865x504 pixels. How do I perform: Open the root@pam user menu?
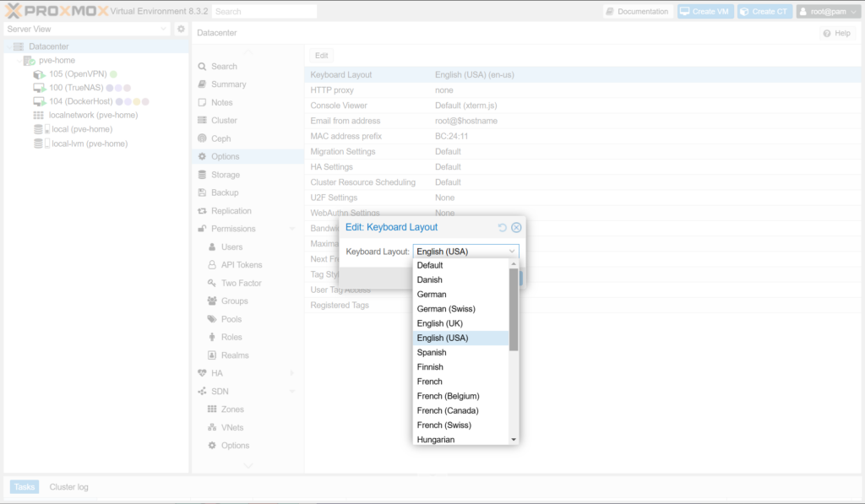click(x=827, y=12)
